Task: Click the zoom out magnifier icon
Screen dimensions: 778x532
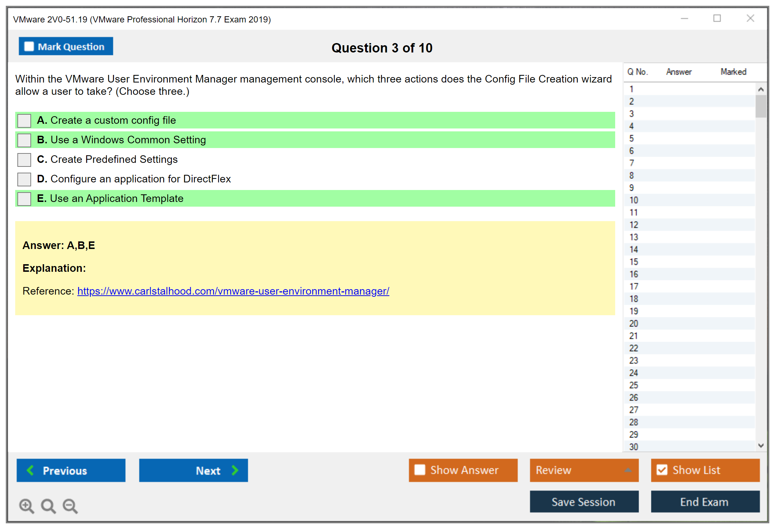Action: (x=70, y=506)
